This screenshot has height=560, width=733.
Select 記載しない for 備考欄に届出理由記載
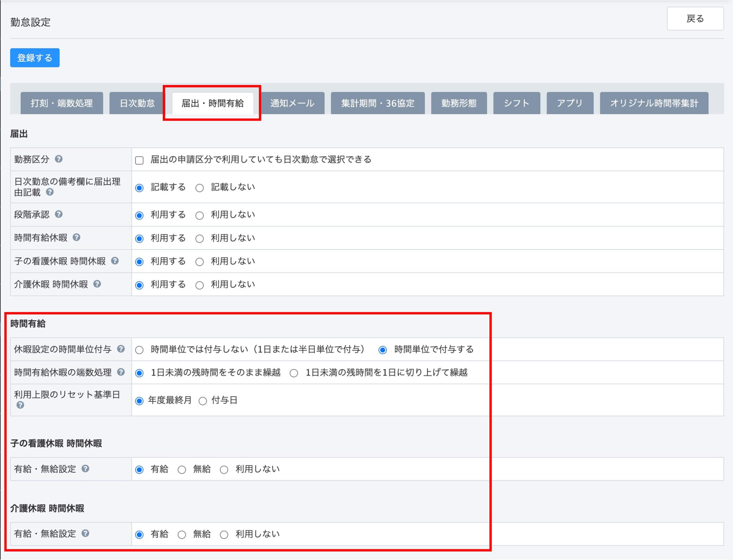[199, 188]
